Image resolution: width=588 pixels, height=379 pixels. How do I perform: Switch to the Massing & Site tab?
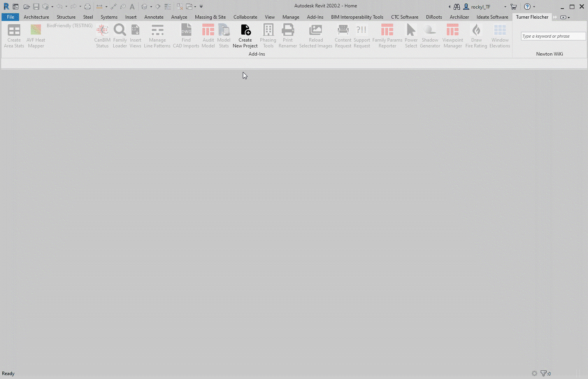point(210,17)
